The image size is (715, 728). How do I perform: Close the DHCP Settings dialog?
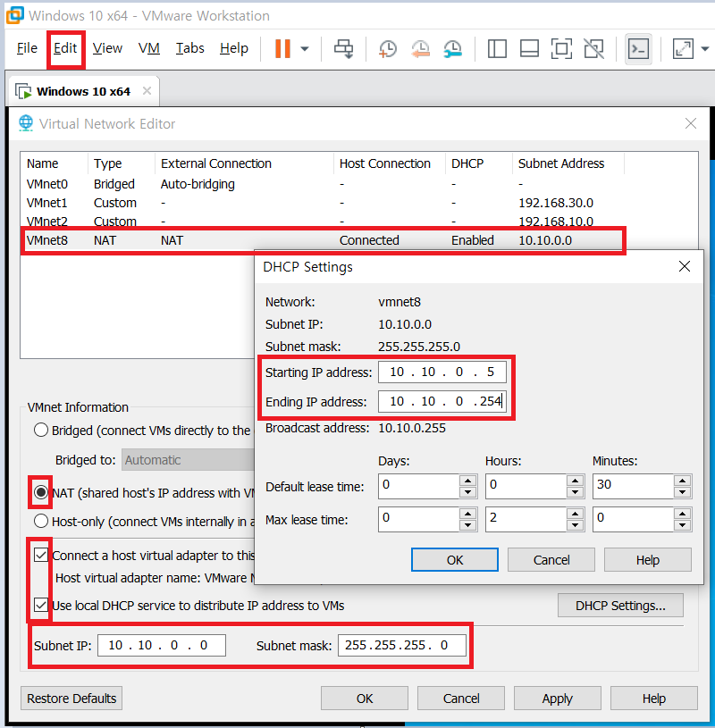coord(685,266)
